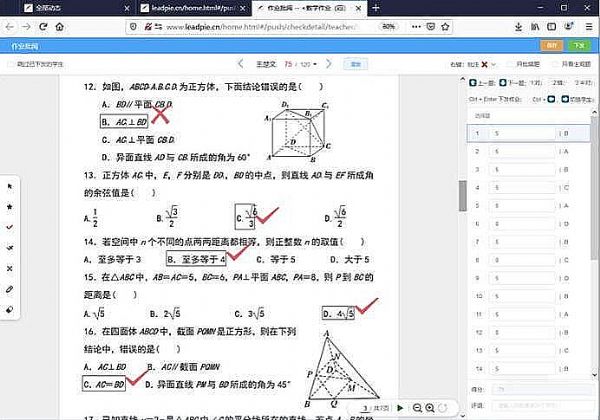The height and width of the screenshot is (420, 600).
Task: Zoom out the homework page
Action: click(x=417, y=408)
